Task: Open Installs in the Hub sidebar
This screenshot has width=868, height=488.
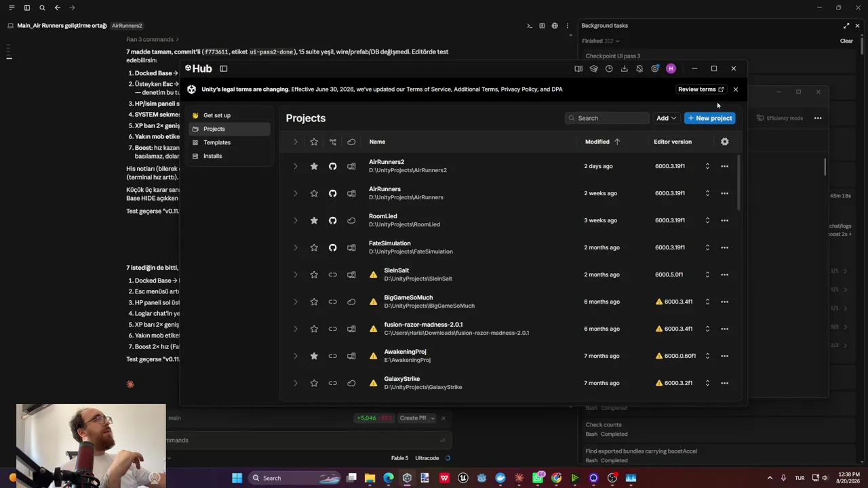Action: [229, 156]
